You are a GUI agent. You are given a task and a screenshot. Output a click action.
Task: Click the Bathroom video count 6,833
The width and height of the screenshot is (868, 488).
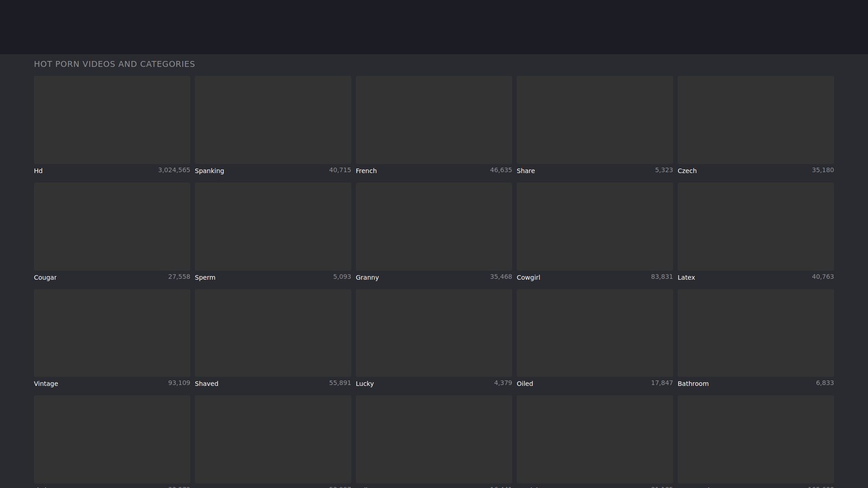824,383
